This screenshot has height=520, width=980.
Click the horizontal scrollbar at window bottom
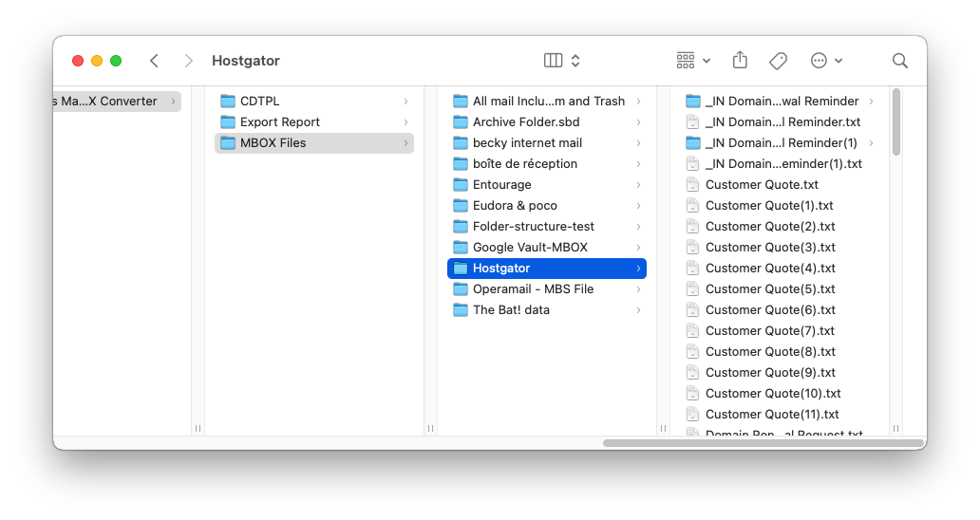pos(763,443)
